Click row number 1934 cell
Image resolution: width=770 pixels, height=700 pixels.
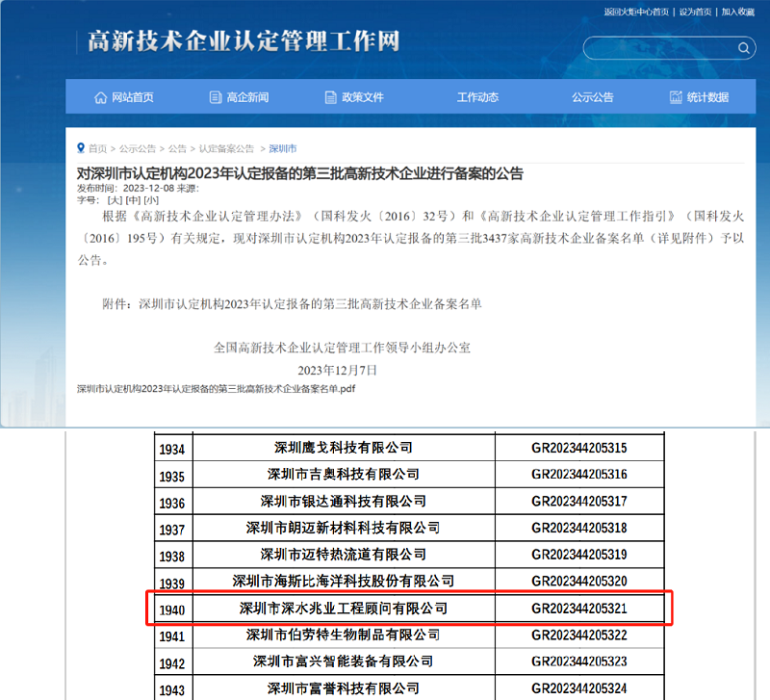[x=173, y=449]
